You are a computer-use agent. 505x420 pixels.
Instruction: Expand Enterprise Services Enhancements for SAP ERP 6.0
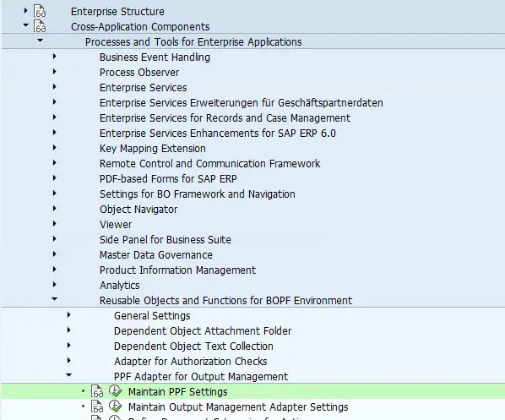coord(54,132)
